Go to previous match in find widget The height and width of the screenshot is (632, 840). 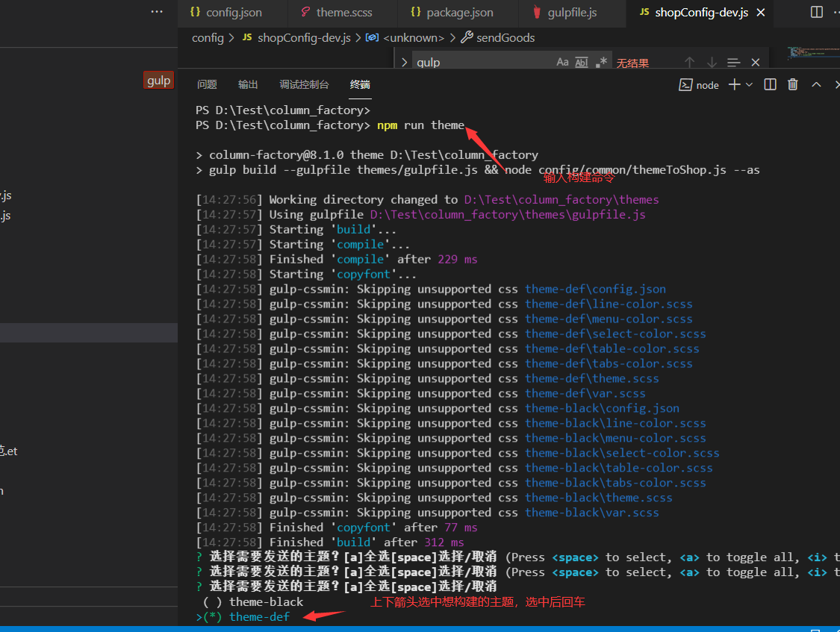click(x=689, y=63)
